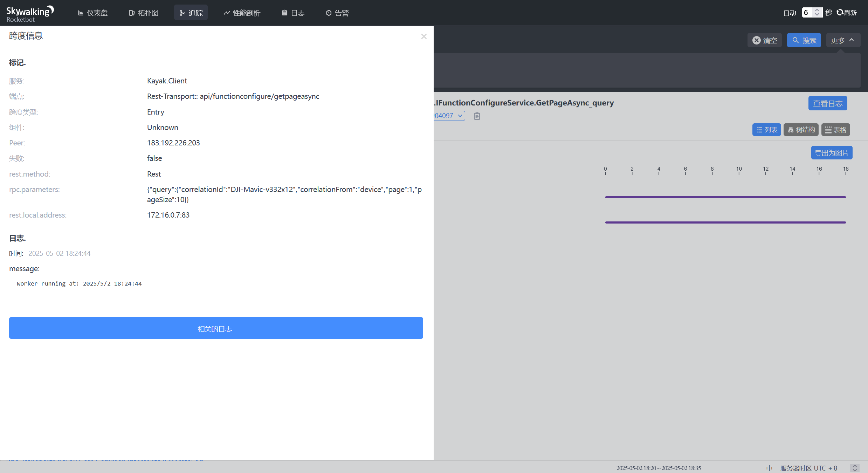Click the 搜索 search button

[804, 40]
